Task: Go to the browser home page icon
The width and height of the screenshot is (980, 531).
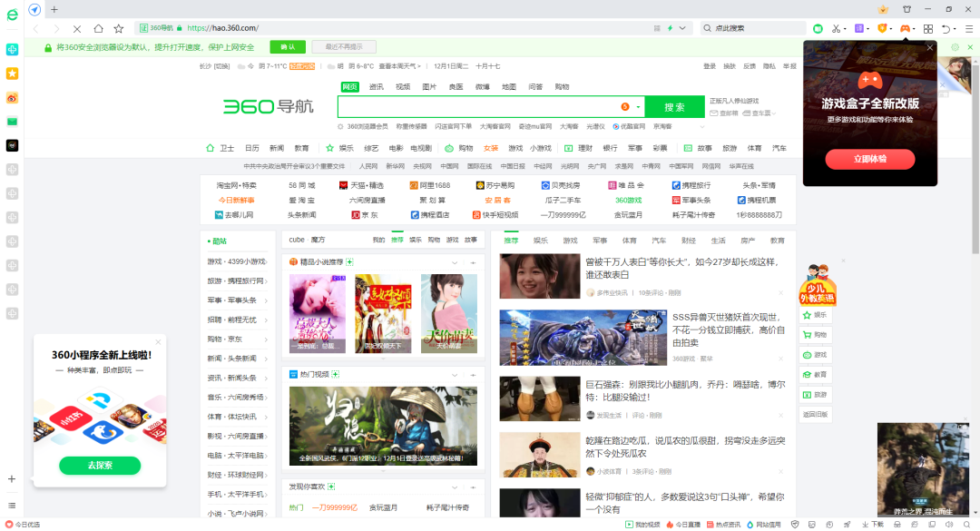Action: coord(98,28)
